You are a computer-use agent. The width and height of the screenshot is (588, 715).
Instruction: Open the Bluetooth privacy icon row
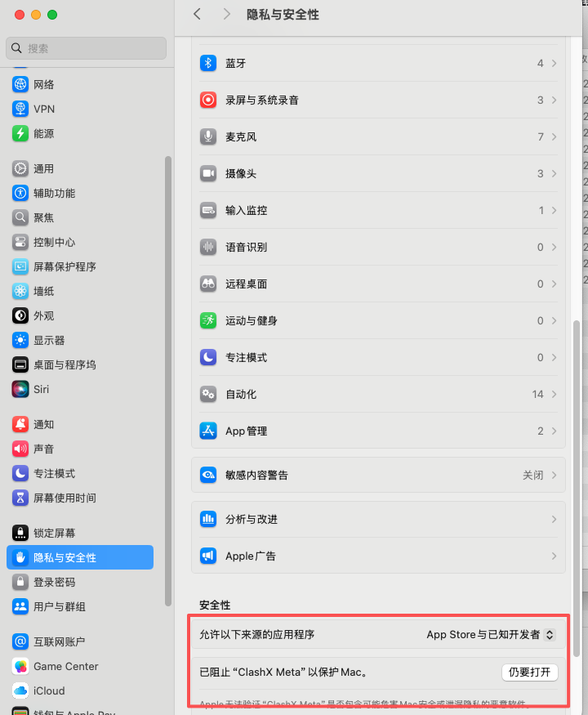(208, 63)
